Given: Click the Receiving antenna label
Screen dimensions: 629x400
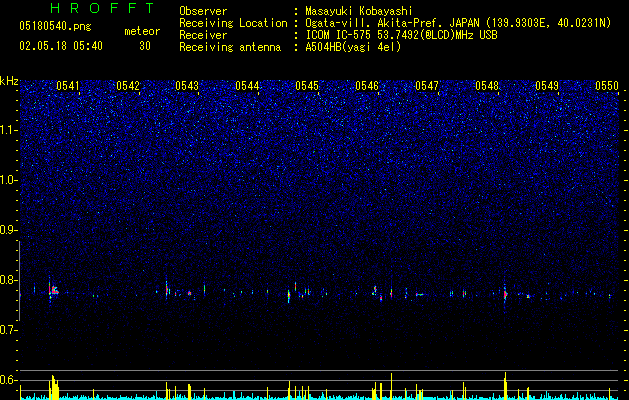Looking at the screenshot, I should (x=230, y=47).
